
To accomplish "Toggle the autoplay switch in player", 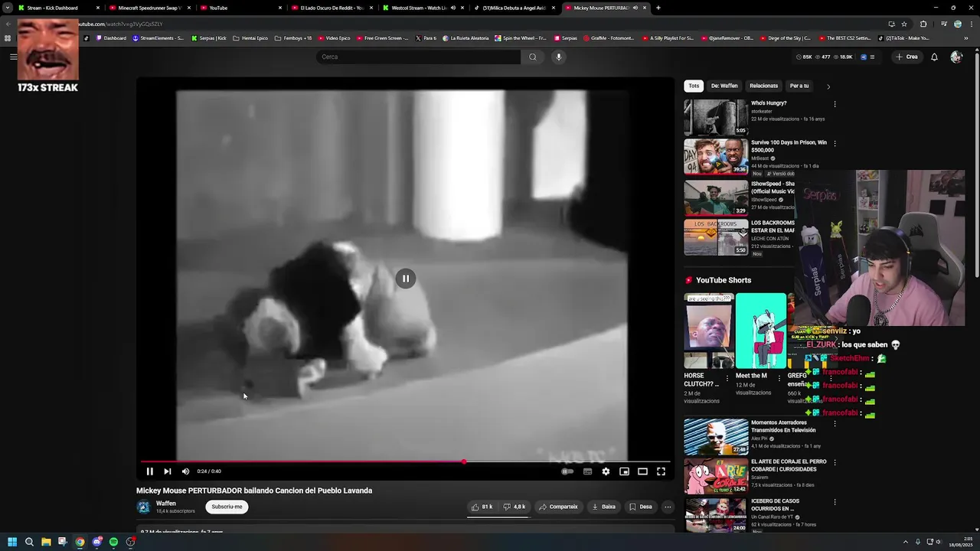I will tap(567, 471).
